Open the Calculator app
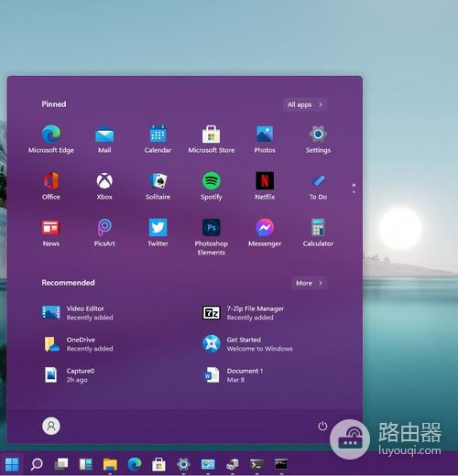Screen dimensions: 458x476 pyautogui.click(x=318, y=233)
